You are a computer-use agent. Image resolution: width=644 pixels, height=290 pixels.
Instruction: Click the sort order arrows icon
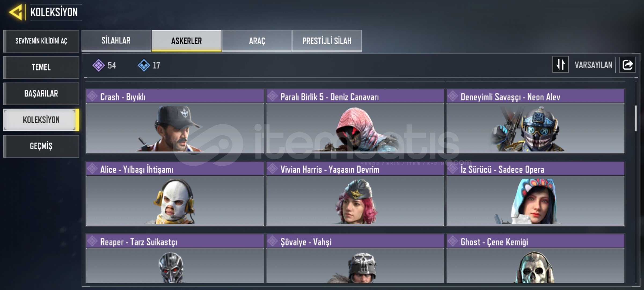(560, 64)
